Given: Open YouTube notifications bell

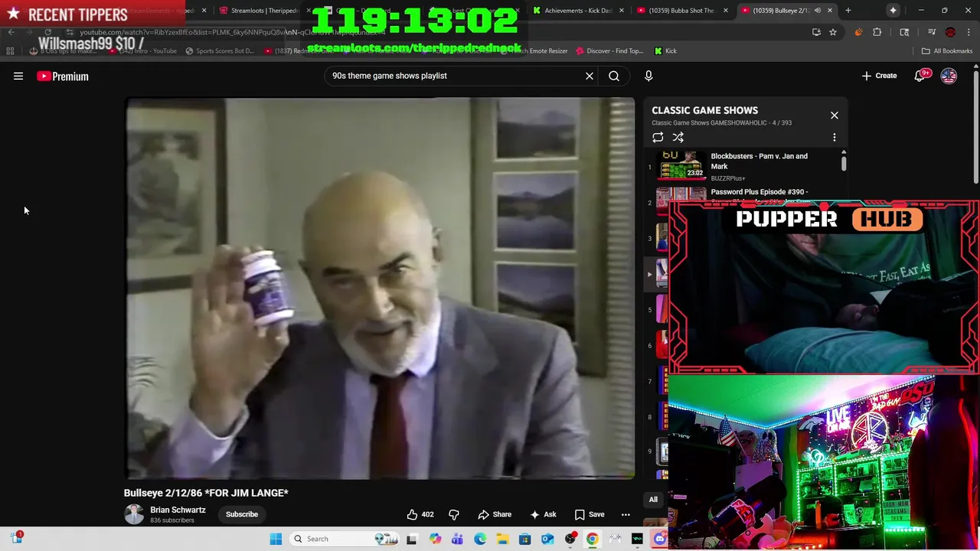Looking at the screenshot, I should (x=920, y=76).
